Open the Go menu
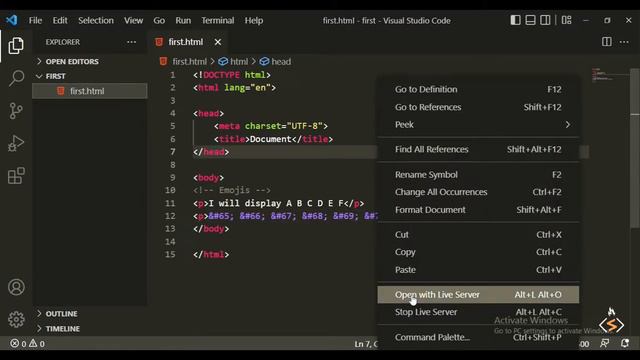Viewport: 640px width, 360px height. pyautogui.click(x=159, y=20)
